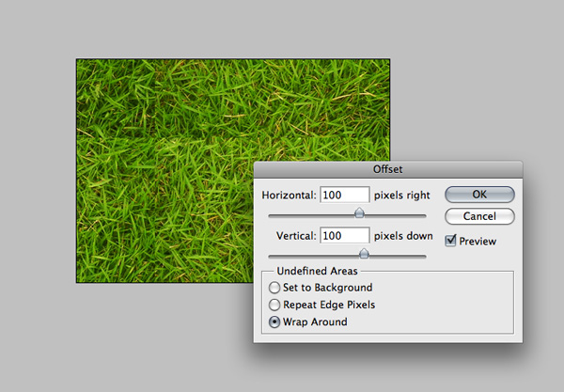
Task: Click the "pixels right" label
Action: pyautogui.click(x=401, y=196)
